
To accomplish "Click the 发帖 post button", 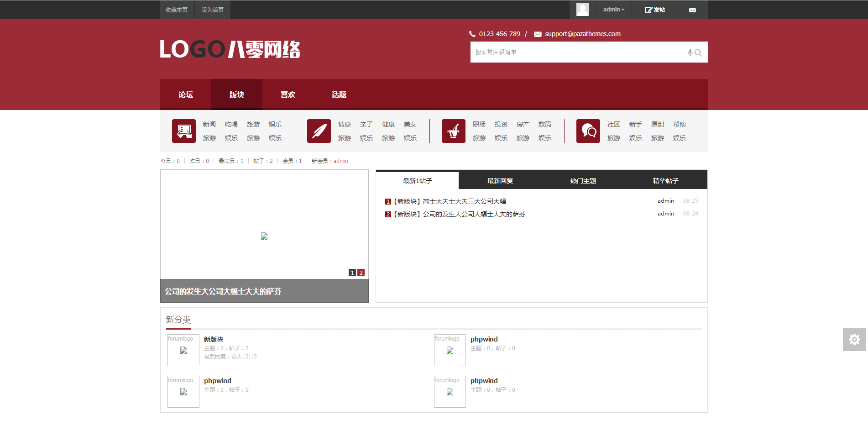I will 654,10.
